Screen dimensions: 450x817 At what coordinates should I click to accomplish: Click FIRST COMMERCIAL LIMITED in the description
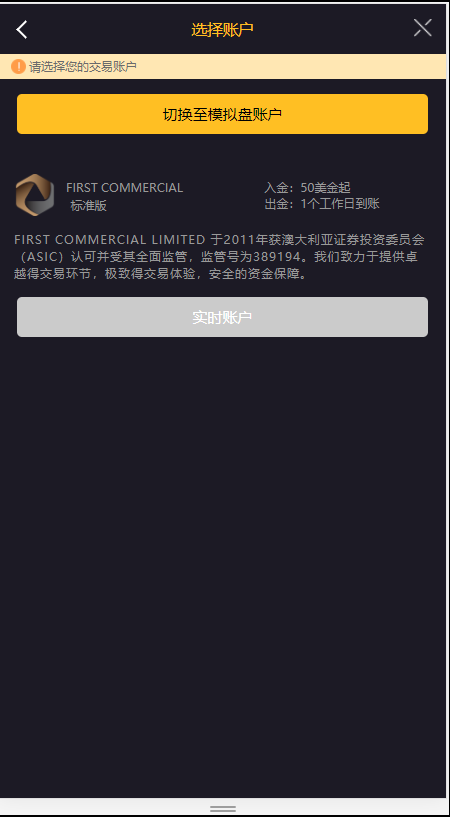coord(110,240)
